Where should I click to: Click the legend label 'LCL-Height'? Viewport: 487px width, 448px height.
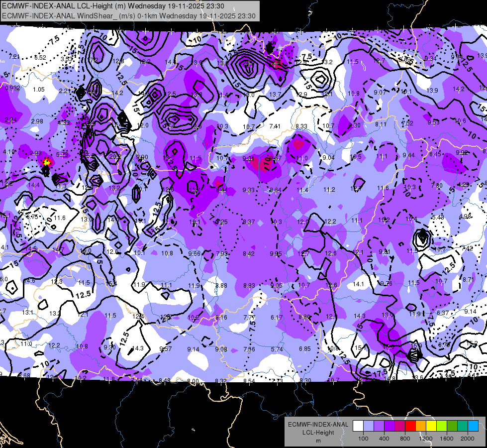tap(318, 433)
